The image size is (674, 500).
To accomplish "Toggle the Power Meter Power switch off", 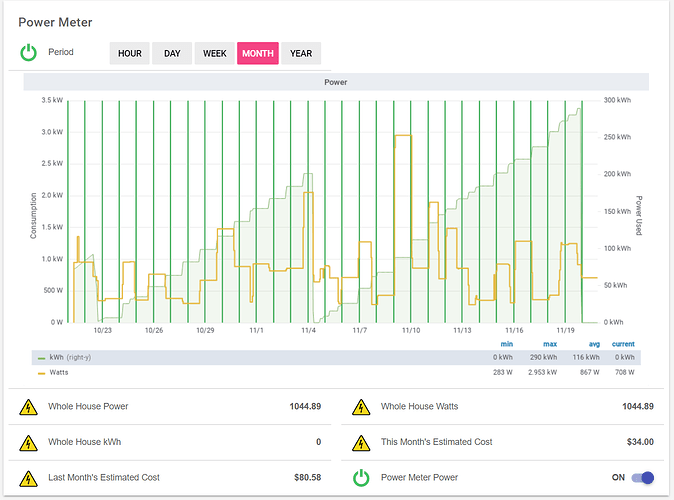I will (641, 478).
